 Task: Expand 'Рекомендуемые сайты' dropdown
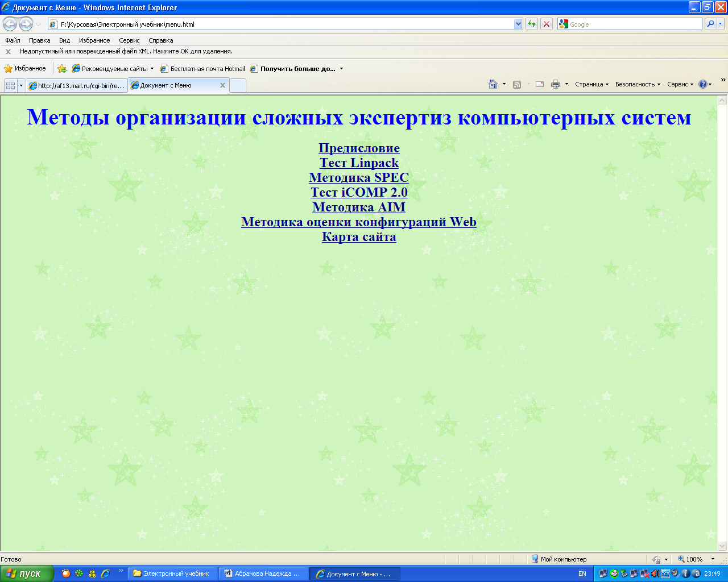(152, 69)
